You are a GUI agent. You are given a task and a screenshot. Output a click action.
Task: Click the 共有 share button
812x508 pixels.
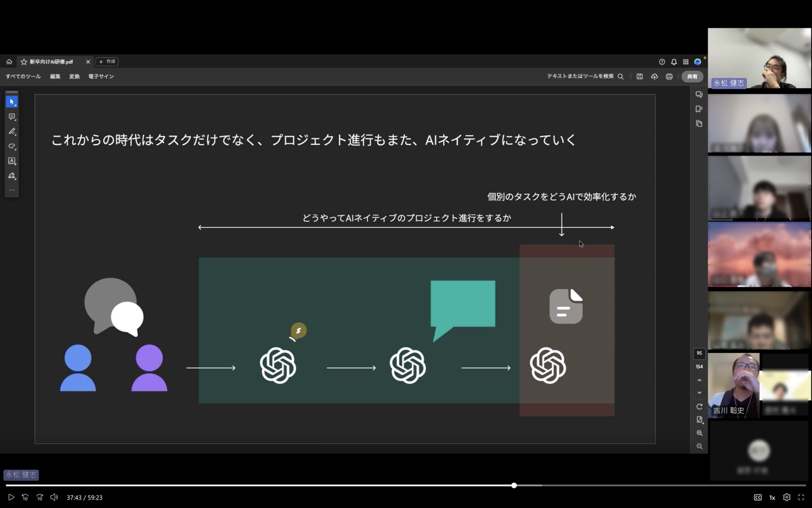pos(692,77)
